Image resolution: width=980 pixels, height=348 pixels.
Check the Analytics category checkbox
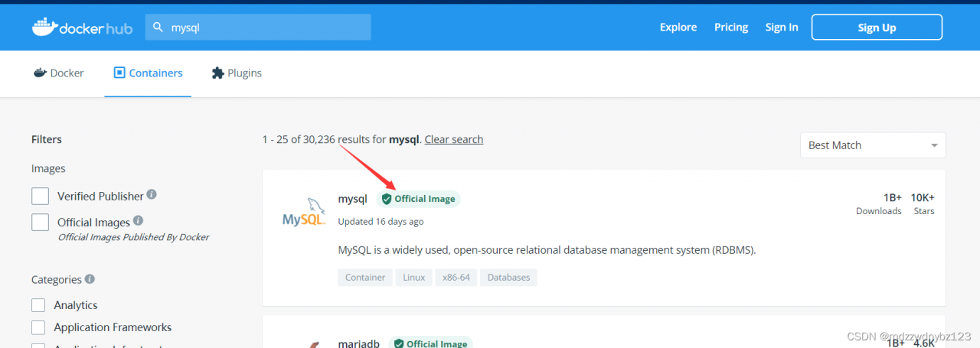(38, 305)
